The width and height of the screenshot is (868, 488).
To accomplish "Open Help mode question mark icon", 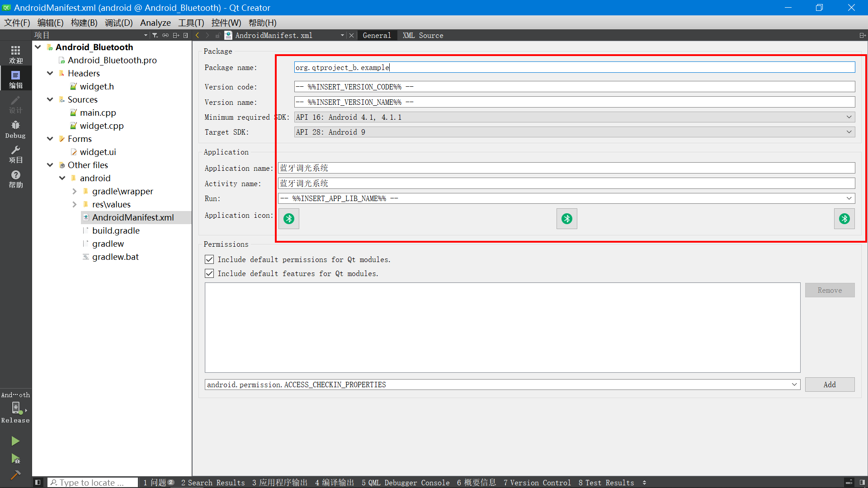I will (x=15, y=179).
